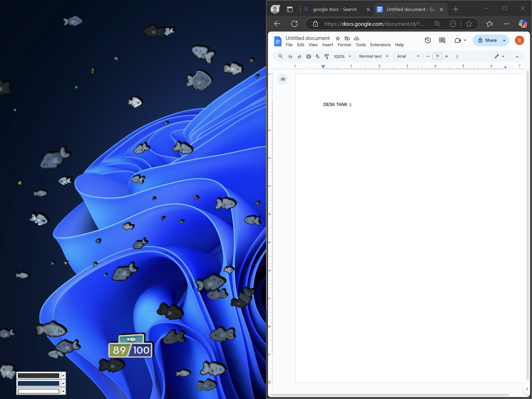Open the Normal text style dropdown
This screenshot has height=399, width=532.
[x=374, y=57]
